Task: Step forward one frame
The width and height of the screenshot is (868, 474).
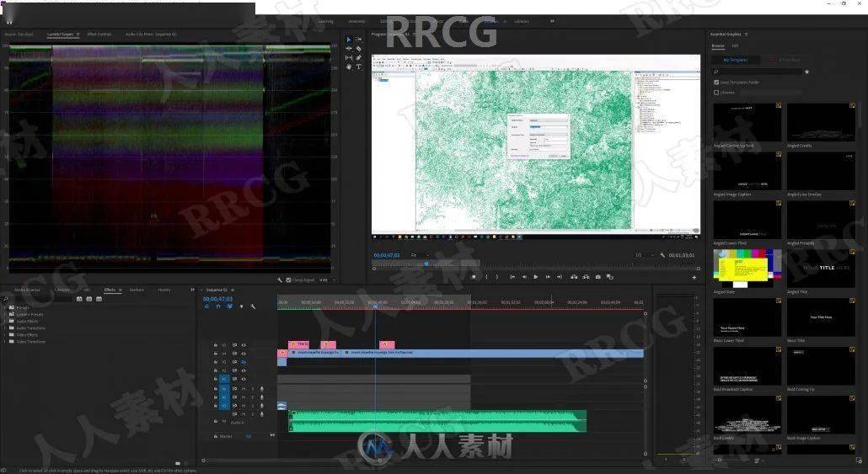Action: pyautogui.click(x=548, y=276)
